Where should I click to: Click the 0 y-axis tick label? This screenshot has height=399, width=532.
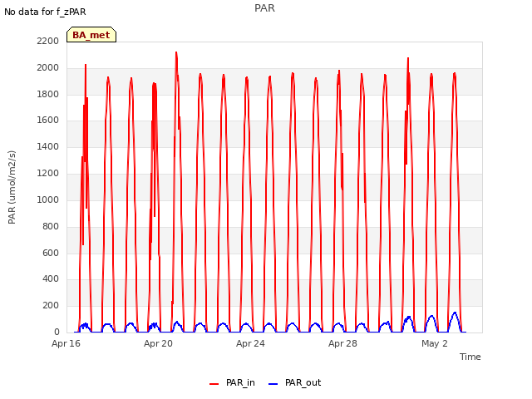click(x=57, y=332)
